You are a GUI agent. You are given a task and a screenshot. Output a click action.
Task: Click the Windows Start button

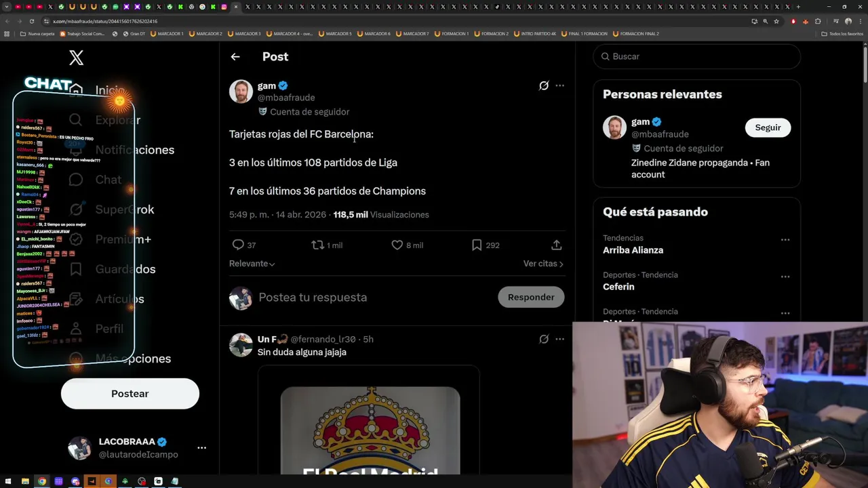8,481
